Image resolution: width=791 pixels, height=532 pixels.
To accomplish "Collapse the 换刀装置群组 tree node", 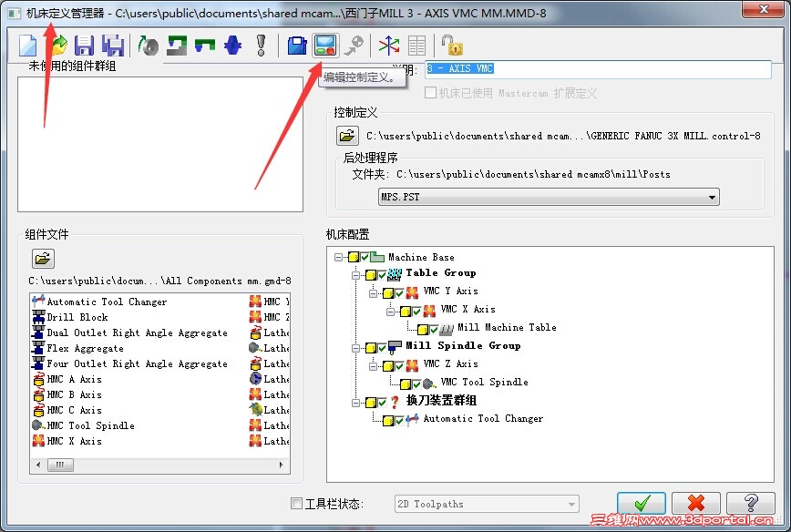I will (x=355, y=403).
